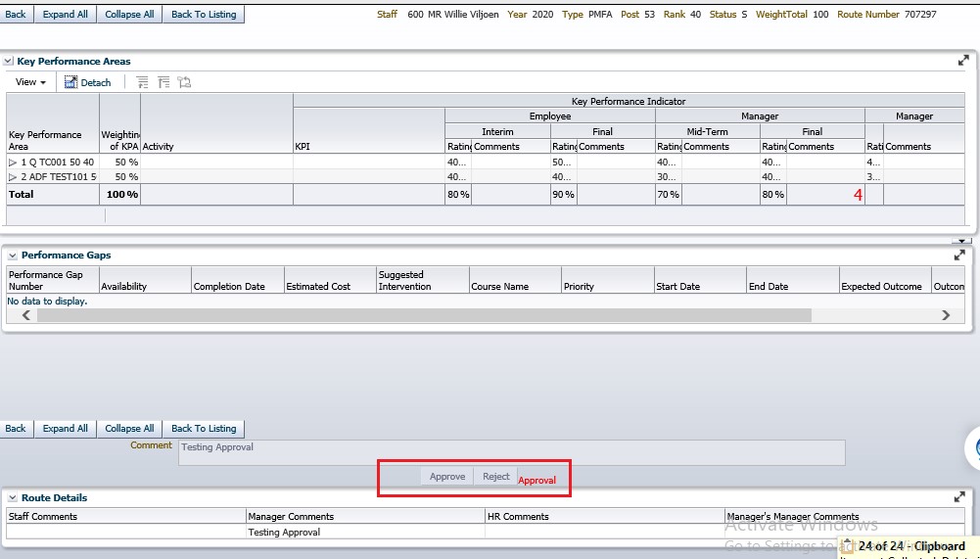Click the Show as Top toolbar icon
The height and width of the screenshot is (559, 980).
pos(184,83)
